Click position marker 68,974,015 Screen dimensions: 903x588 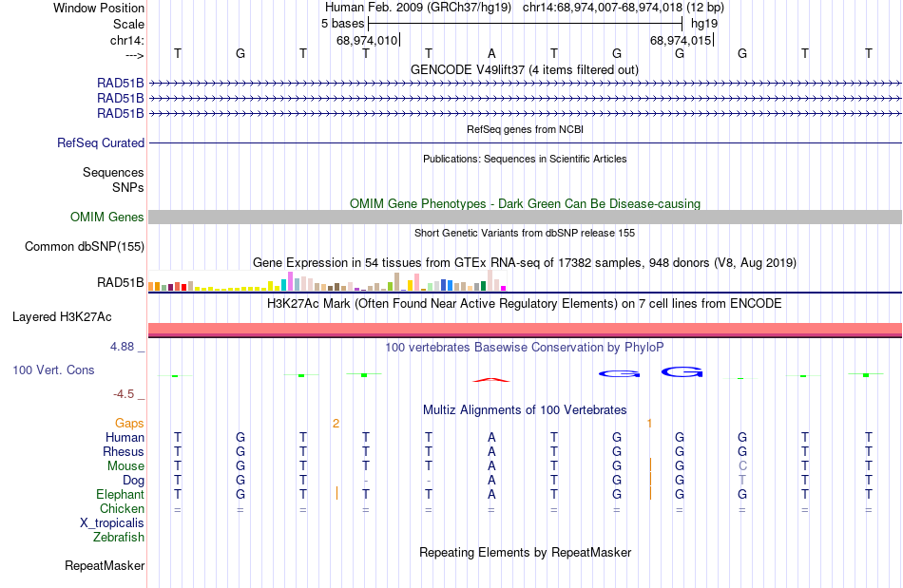click(681, 40)
